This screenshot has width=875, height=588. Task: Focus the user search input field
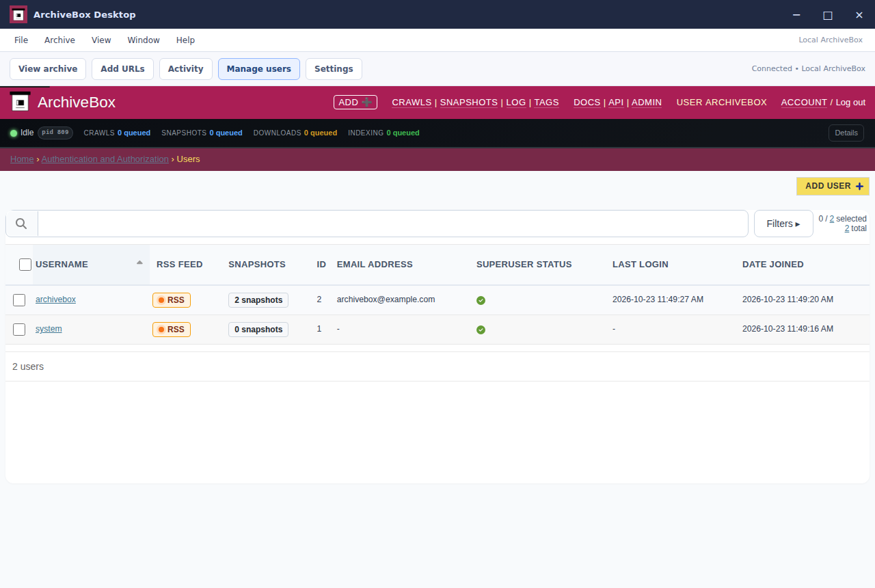(393, 224)
